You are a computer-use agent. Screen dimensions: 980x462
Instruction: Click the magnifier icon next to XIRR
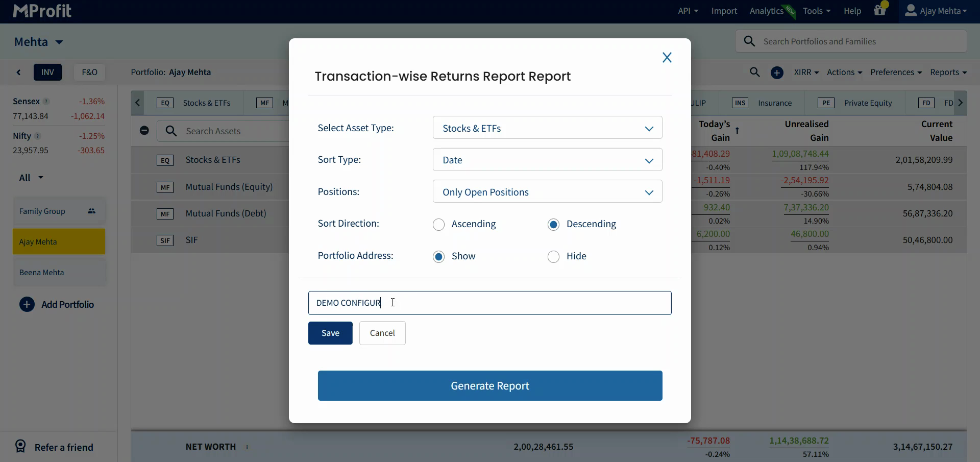tap(754, 72)
